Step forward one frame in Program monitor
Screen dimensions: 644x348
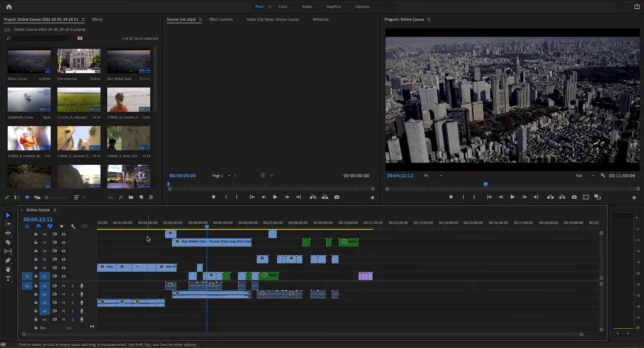[x=524, y=197]
